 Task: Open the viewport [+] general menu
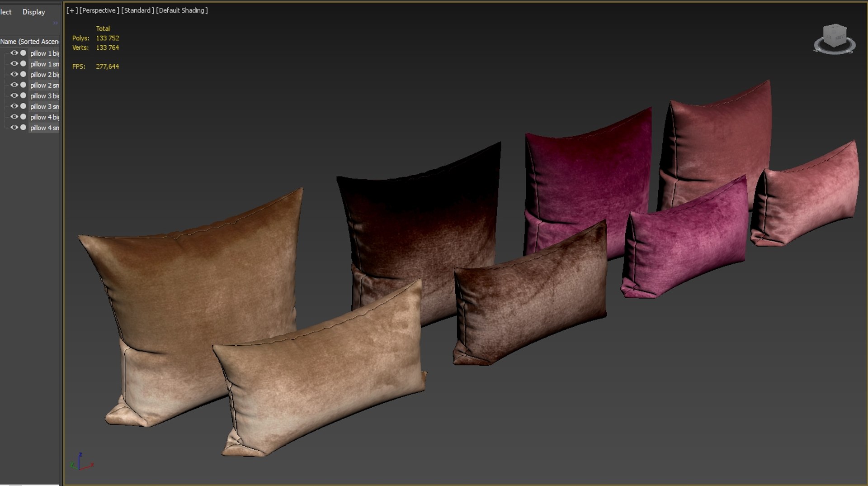tap(71, 10)
